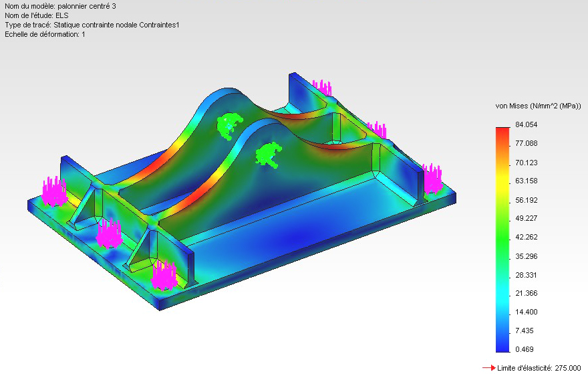Click the "Echelle de déformation: 1" text
This screenshot has width=588, height=374.
(45, 34)
